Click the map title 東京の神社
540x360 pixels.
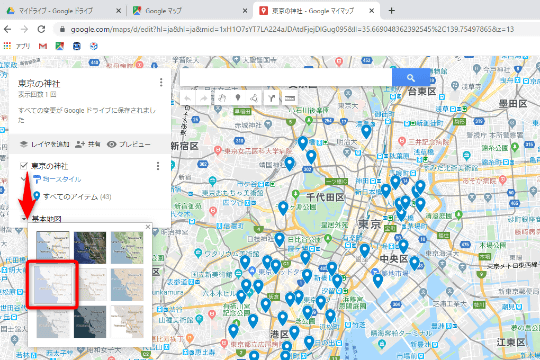tap(39, 84)
